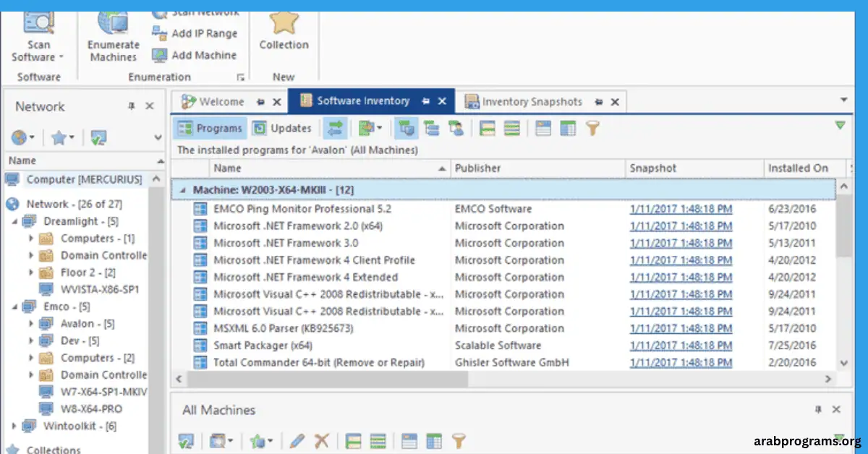Sort by the Installed On column header

(x=804, y=168)
